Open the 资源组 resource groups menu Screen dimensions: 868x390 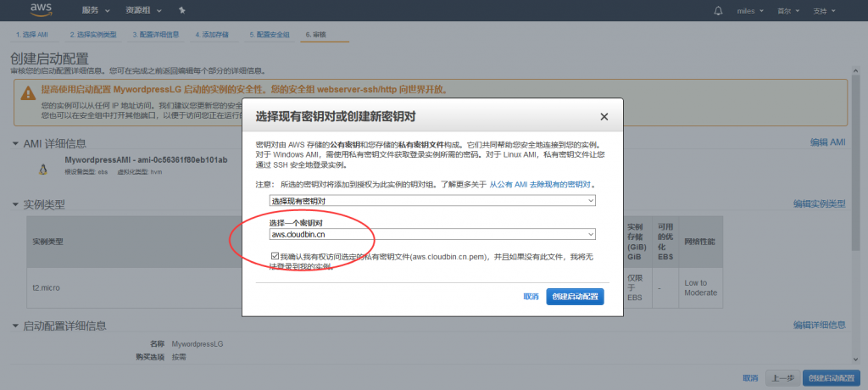click(x=143, y=10)
